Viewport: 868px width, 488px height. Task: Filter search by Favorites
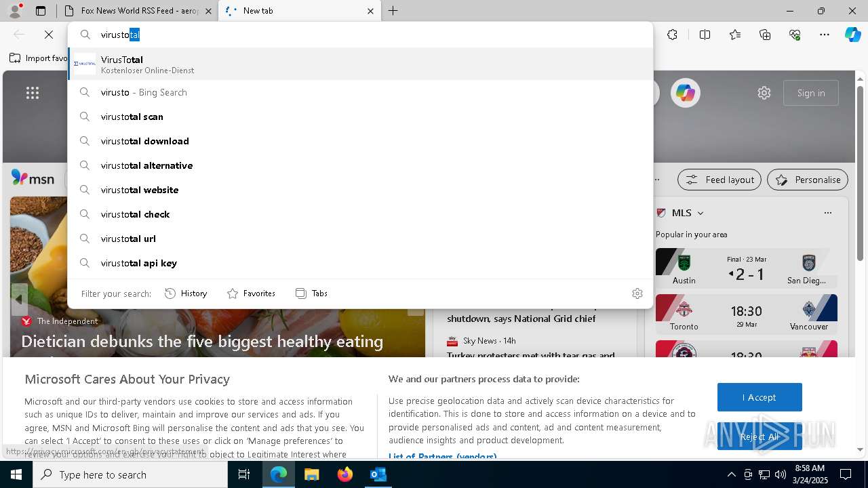[x=251, y=293]
